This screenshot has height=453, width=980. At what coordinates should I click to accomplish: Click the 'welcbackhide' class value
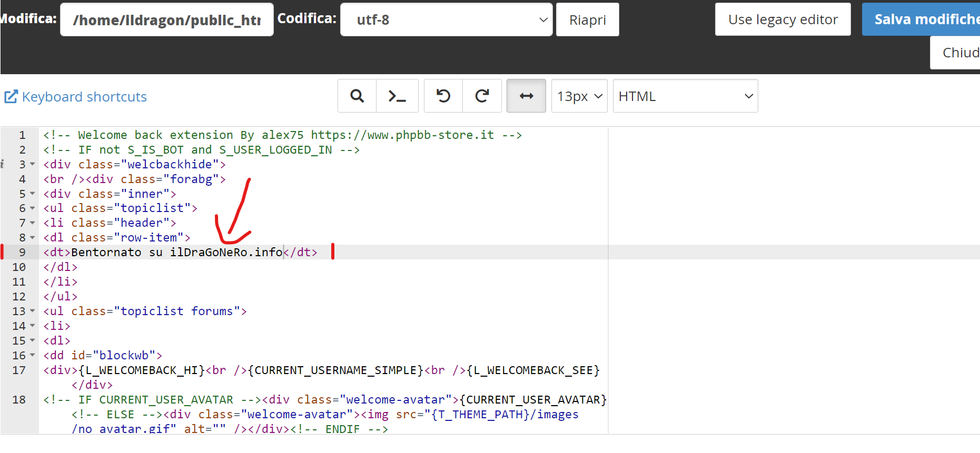coord(170,165)
